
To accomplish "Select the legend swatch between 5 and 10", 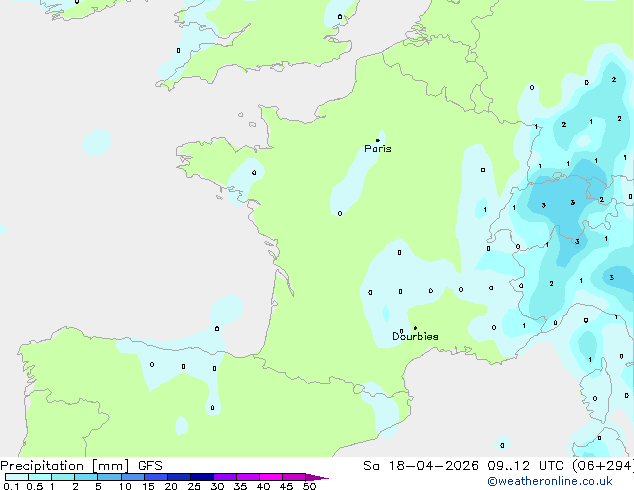I will pos(110,477).
